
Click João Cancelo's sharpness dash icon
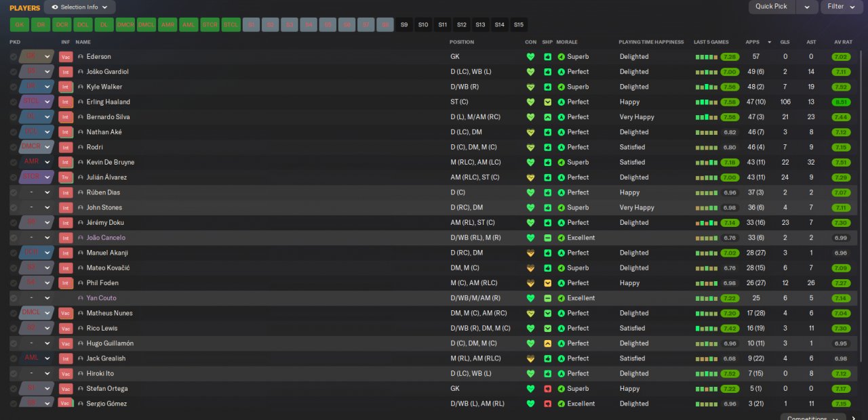click(547, 238)
